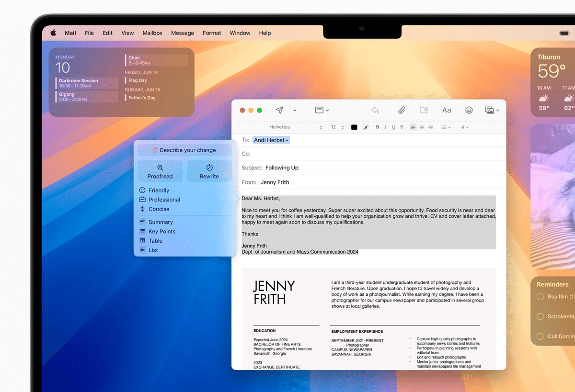Open the photo browser icon

tap(489, 110)
